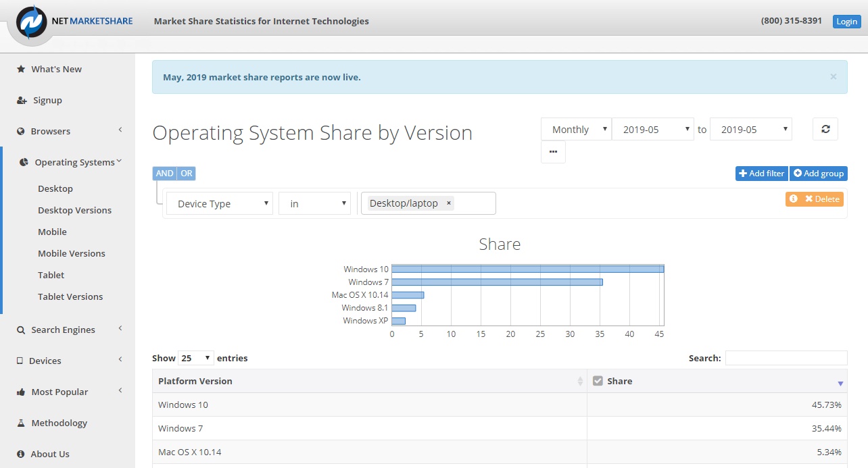Open the ellipsis more options button

click(x=553, y=152)
